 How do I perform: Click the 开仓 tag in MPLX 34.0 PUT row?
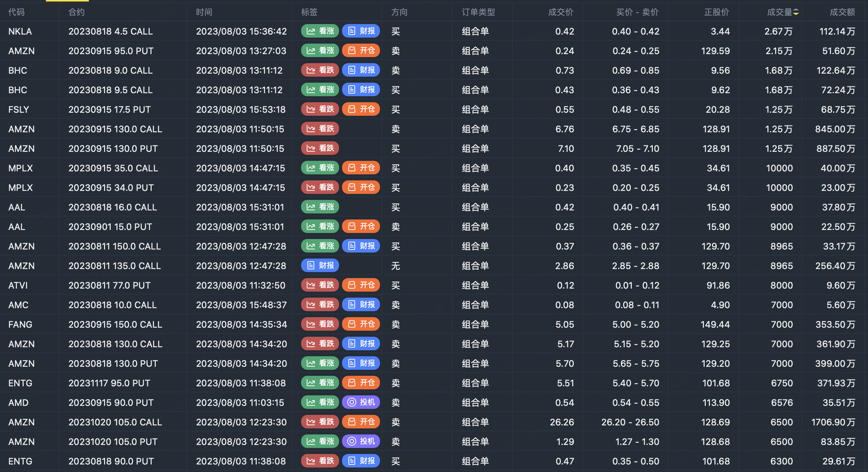[361, 188]
